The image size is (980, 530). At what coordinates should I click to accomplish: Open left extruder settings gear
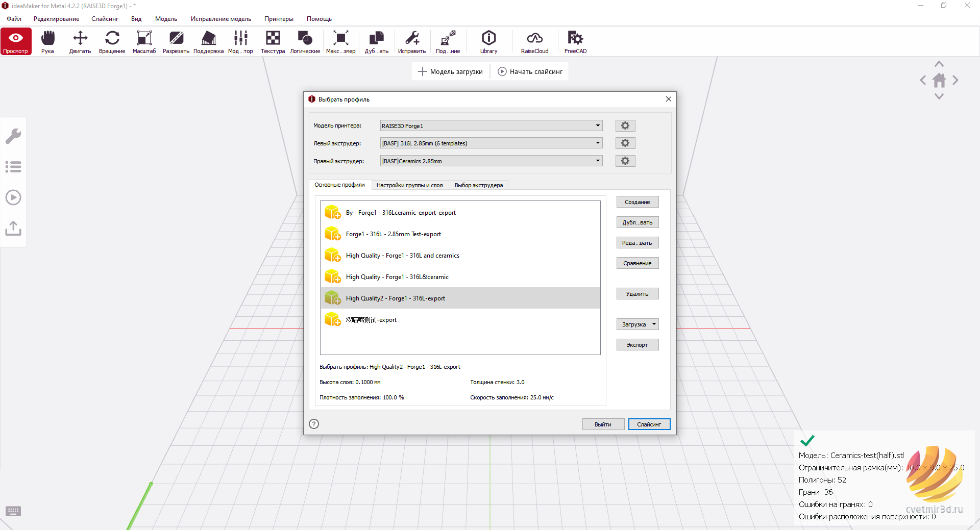pyautogui.click(x=625, y=143)
